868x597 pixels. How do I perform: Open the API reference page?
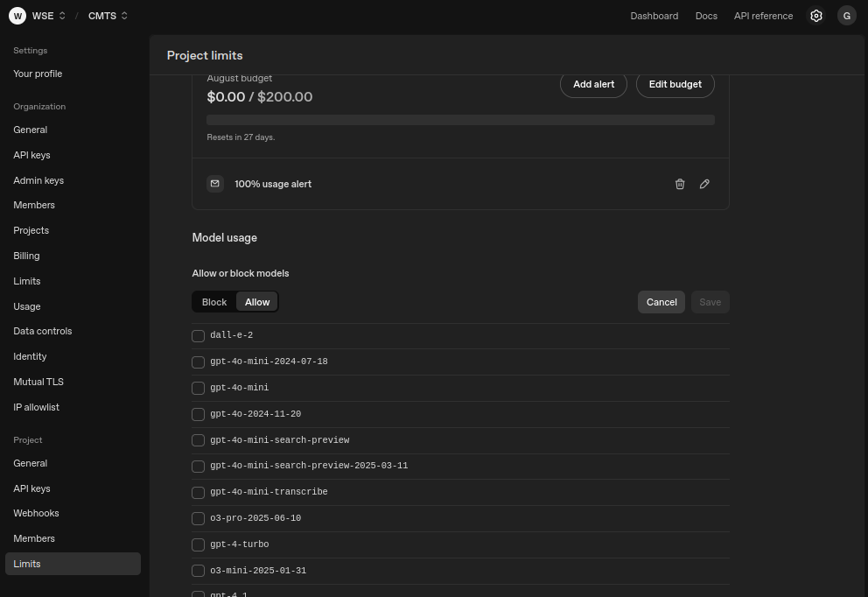click(x=763, y=15)
